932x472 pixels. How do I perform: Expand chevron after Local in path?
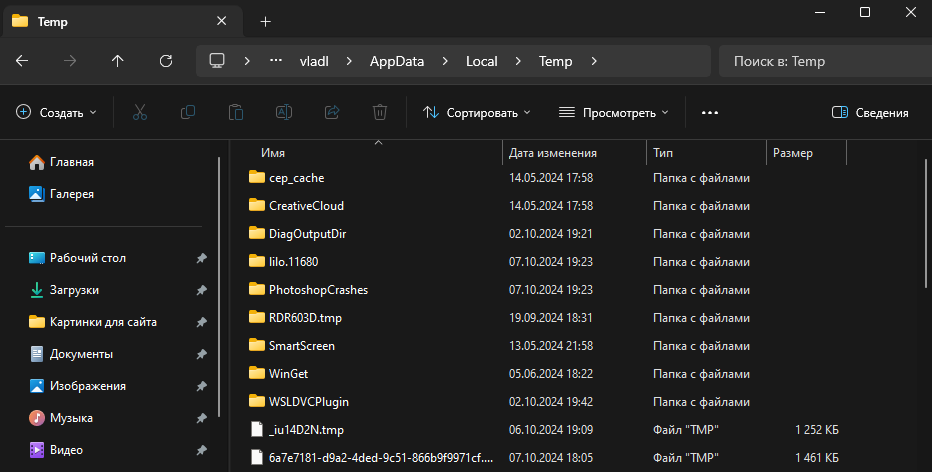518,61
